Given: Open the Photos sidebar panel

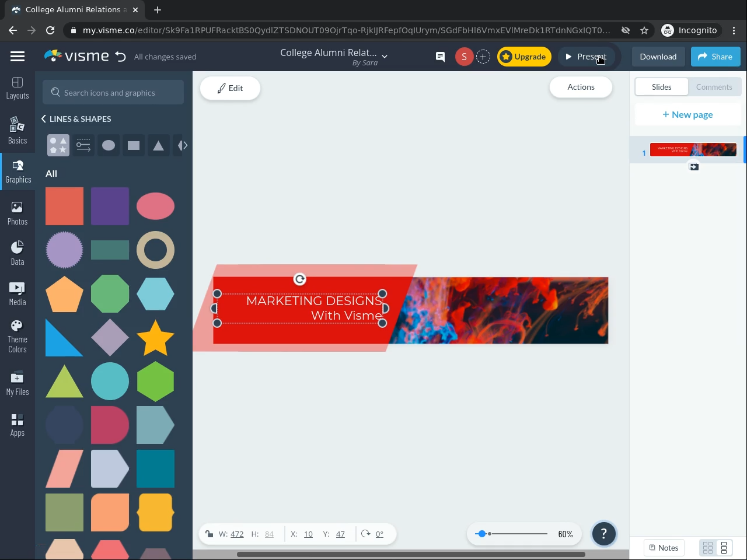Looking at the screenshot, I should tap(18, 213).
